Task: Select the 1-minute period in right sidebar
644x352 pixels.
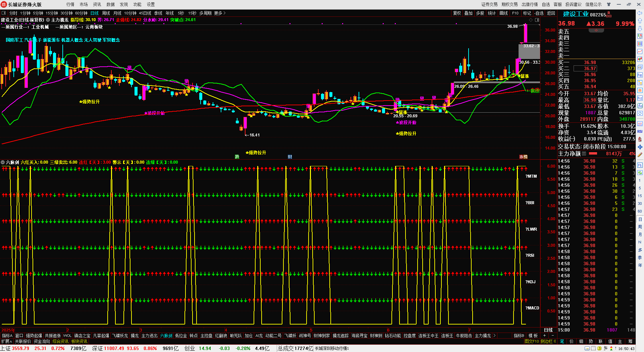Action: [640, 180]
